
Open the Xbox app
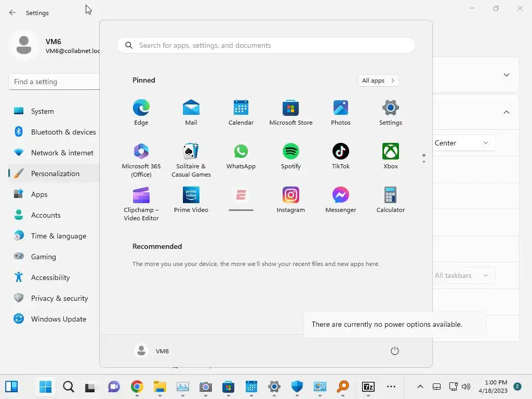[391, 156]
